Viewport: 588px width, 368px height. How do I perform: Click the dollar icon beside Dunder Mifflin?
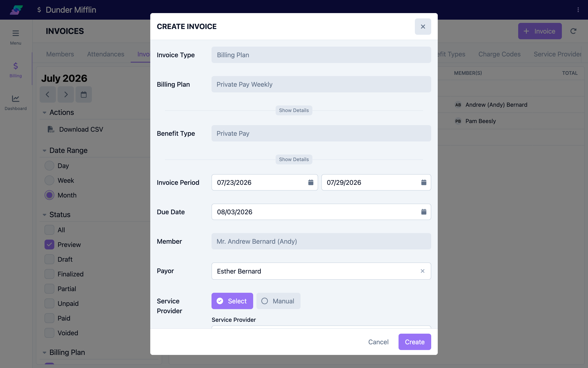(x=39, y=10)
